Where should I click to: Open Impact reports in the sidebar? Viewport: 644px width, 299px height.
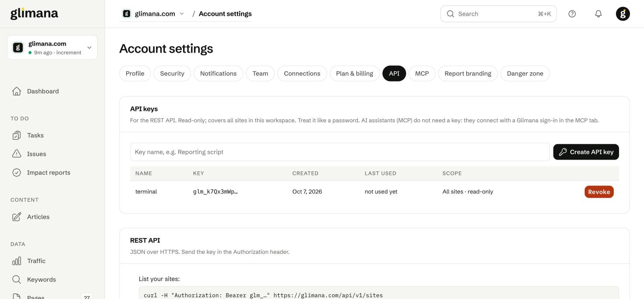[x=53, y=173]
